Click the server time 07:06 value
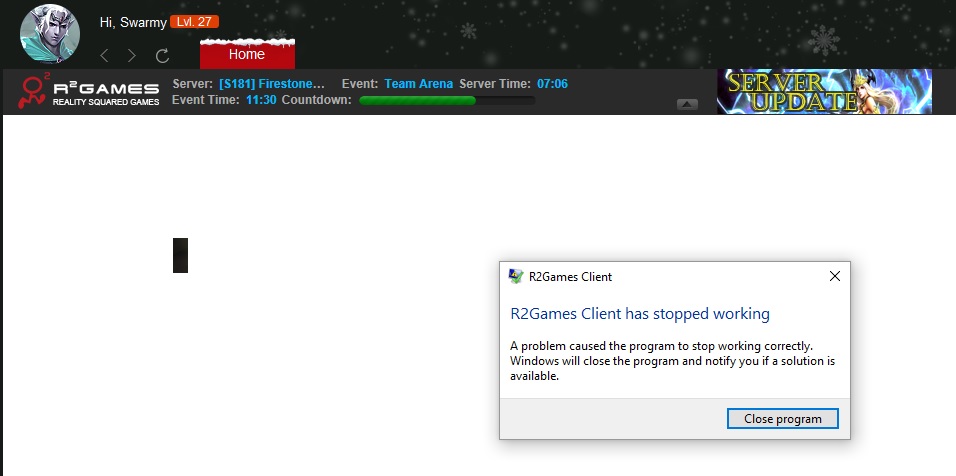Image resolution: width=956 pixels, height=476 pixels. [552, 84]
